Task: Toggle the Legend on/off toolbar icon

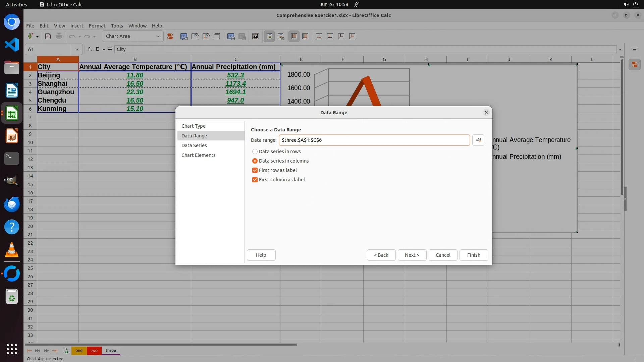Action: pos(269,36)
